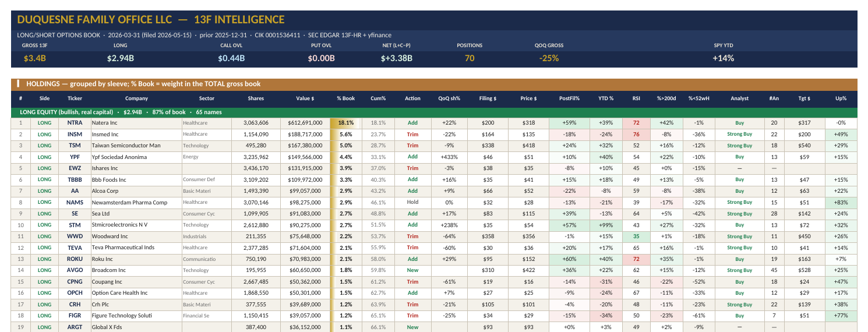Select Ypf Sociedad Anonima company cell
Screen dimensions: 868x332
click(136, 157)
